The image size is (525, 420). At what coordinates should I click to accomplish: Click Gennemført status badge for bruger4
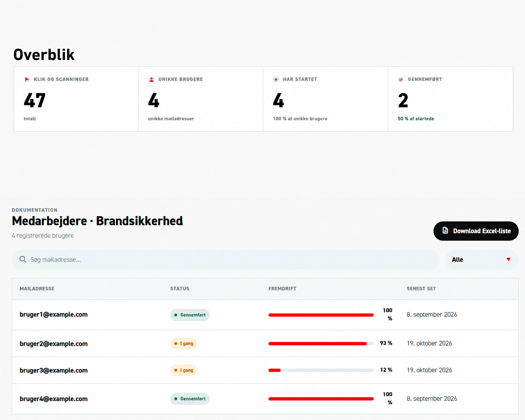coord(190,399)
